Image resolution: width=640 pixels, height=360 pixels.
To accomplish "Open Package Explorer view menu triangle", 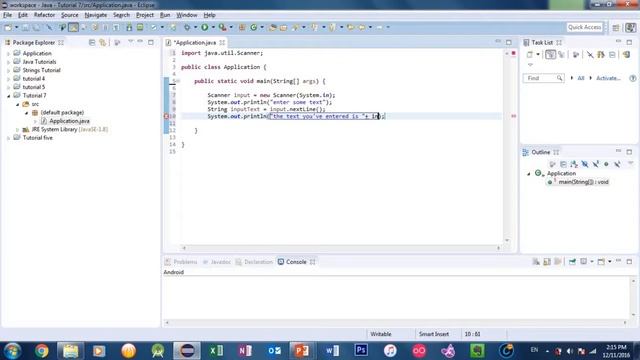I will (131, 42).
